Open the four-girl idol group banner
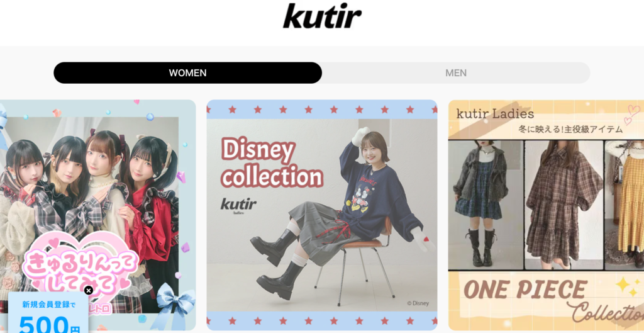Screen dimensions: 644x333 (97, 215)
